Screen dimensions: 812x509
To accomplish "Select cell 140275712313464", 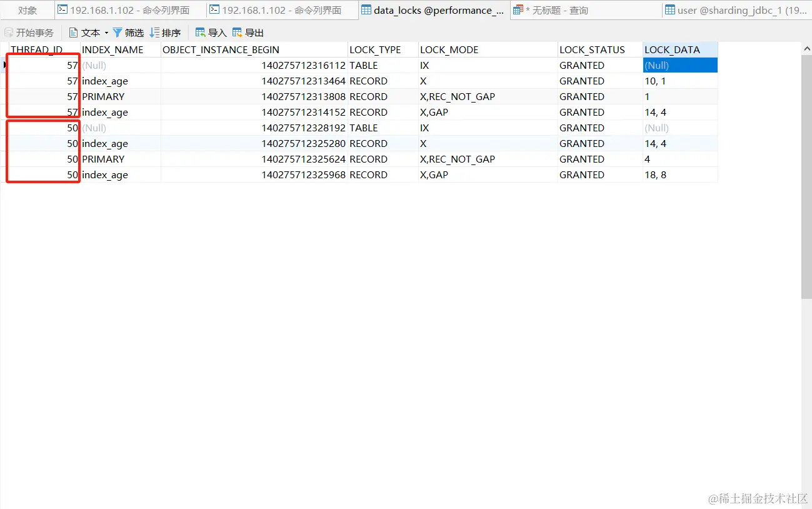I will 254,81.
